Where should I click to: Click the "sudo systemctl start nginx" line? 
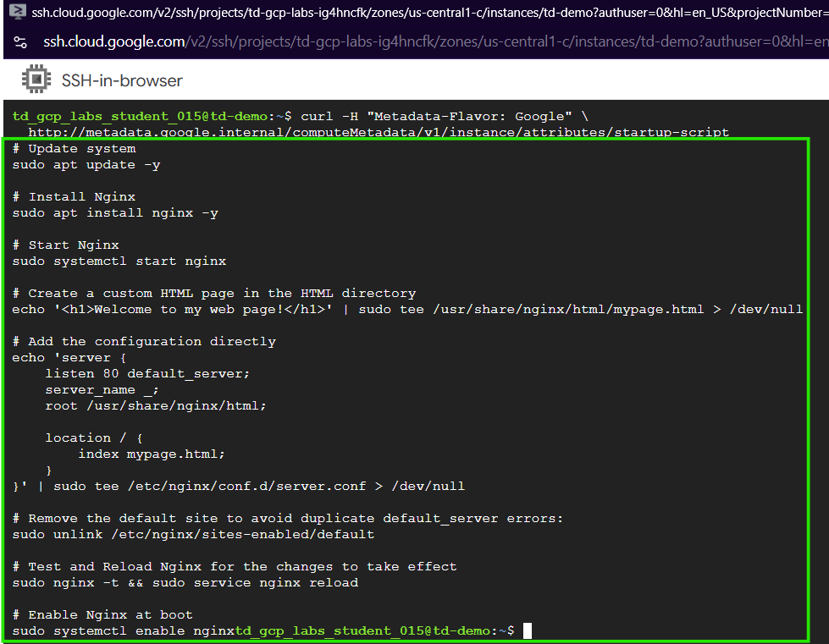[x=119, y=261]
